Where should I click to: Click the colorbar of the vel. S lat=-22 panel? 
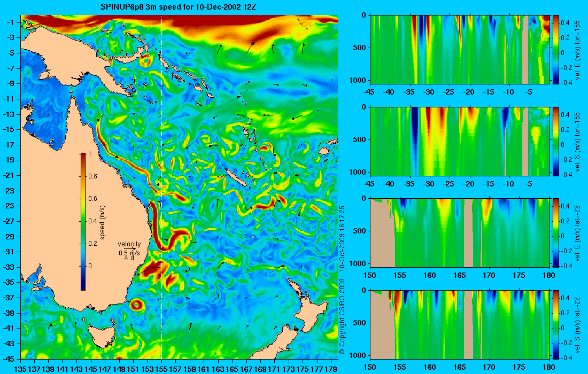(556, 324)
